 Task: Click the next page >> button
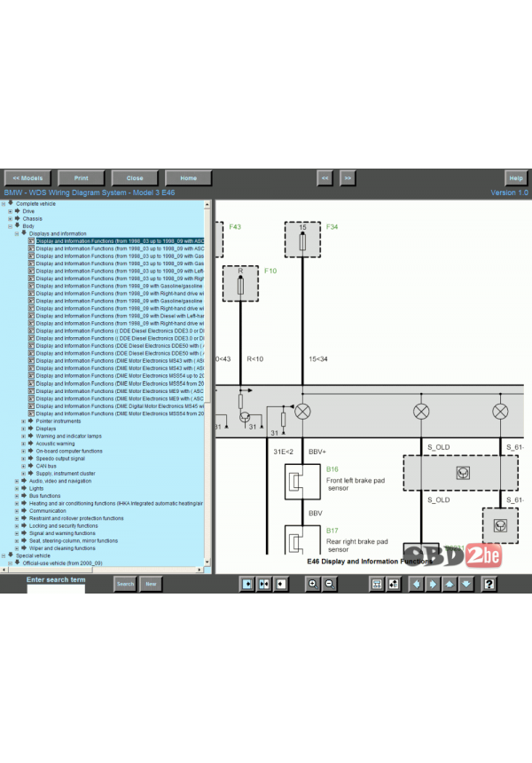348,178
